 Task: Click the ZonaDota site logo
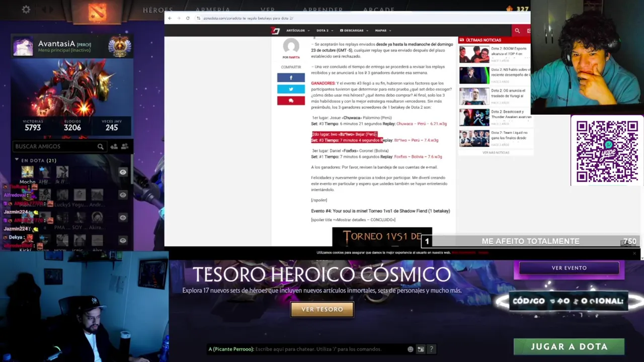tap(275, 31)
